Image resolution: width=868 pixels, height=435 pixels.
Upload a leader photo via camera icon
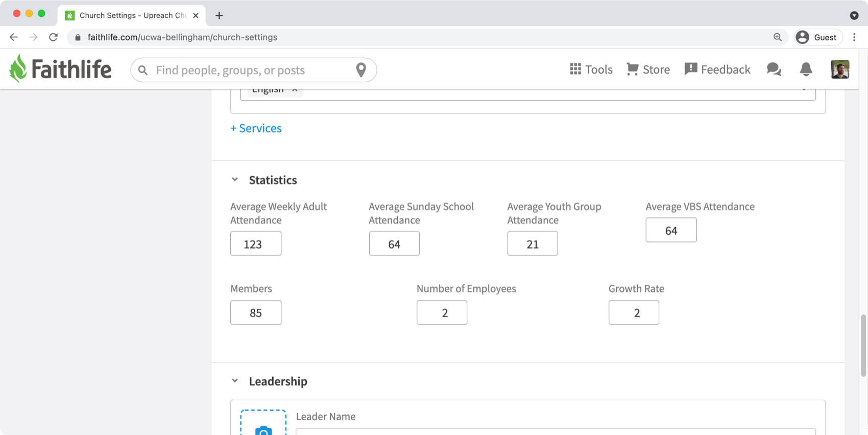point(263,431)
